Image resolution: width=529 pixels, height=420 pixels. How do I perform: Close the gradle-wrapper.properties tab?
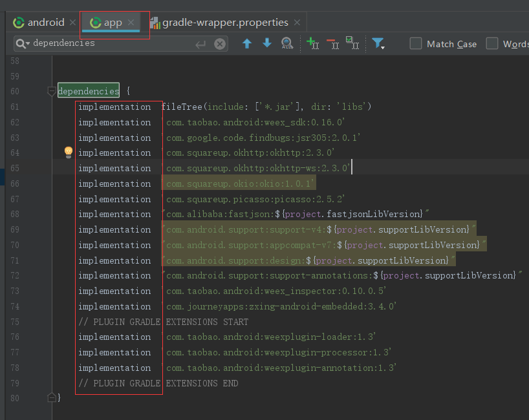click(x=297, y=23)
